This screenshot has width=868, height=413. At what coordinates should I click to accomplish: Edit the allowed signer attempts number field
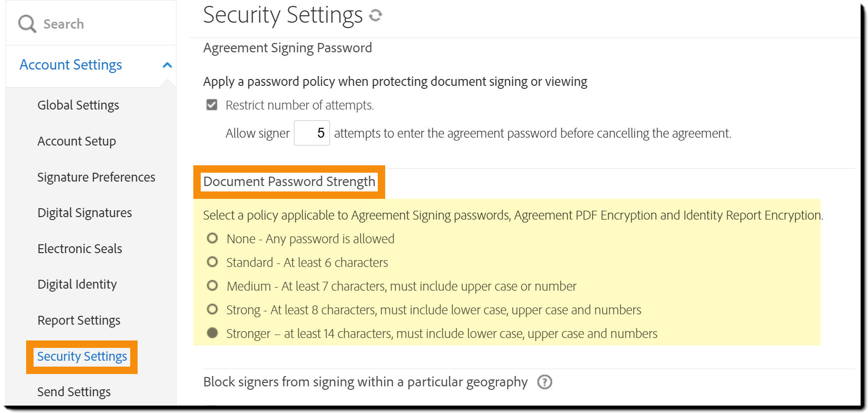tap(312, 133)
